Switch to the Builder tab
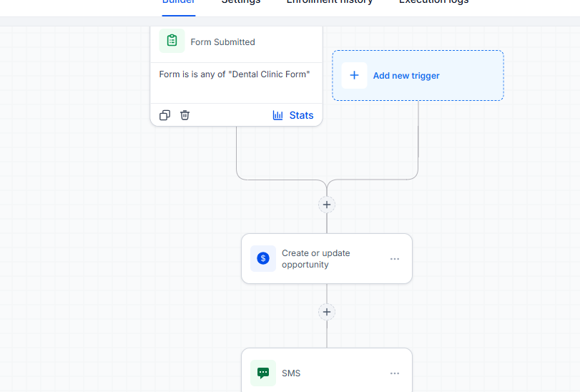580x392 pixels. [179, 2]
